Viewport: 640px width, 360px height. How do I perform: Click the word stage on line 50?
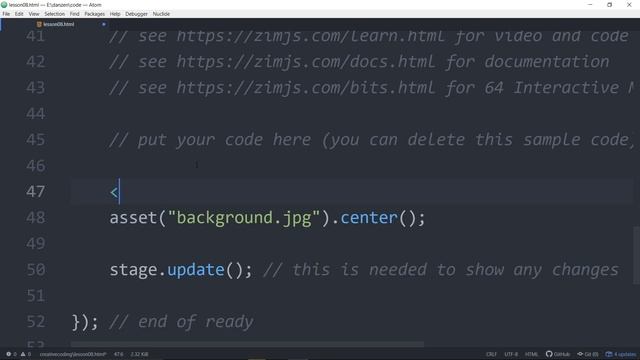(133, 270)
